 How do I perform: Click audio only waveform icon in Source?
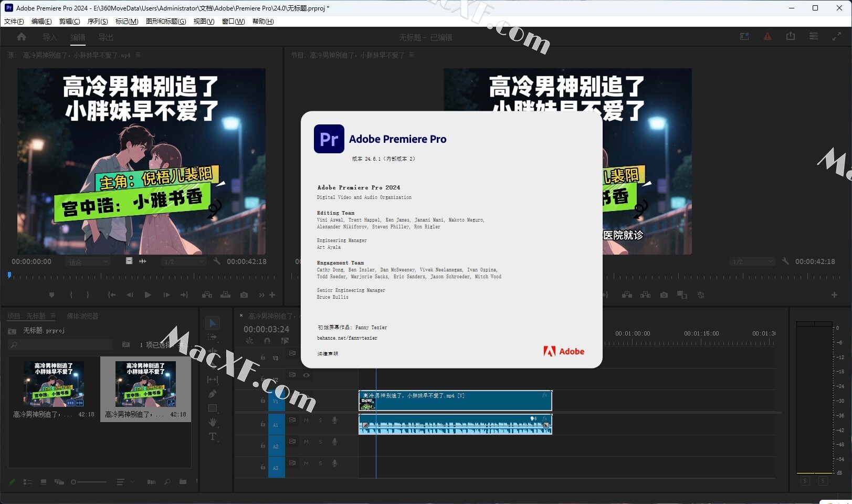coord(143,261)
